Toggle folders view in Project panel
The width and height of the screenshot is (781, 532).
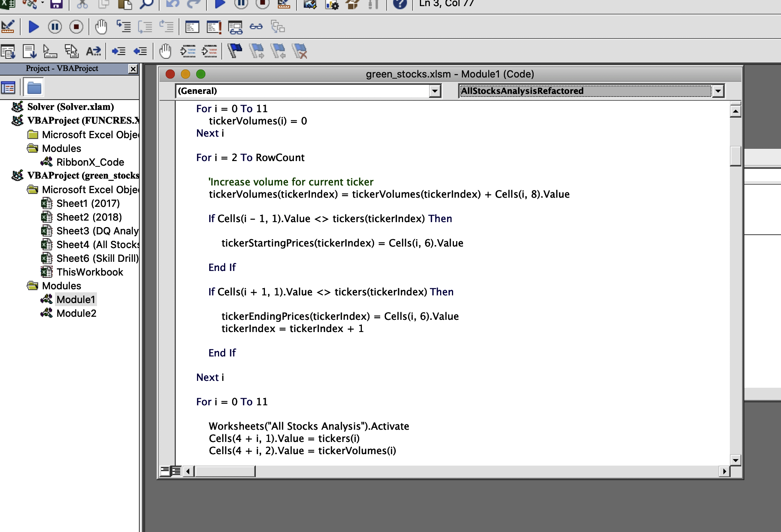coord(34,88)
